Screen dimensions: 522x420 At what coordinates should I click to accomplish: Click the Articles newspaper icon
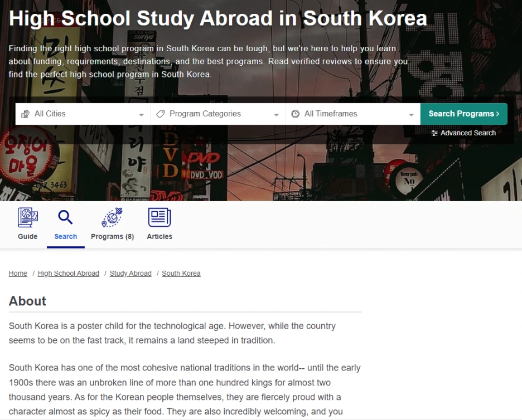coord(159,217)
